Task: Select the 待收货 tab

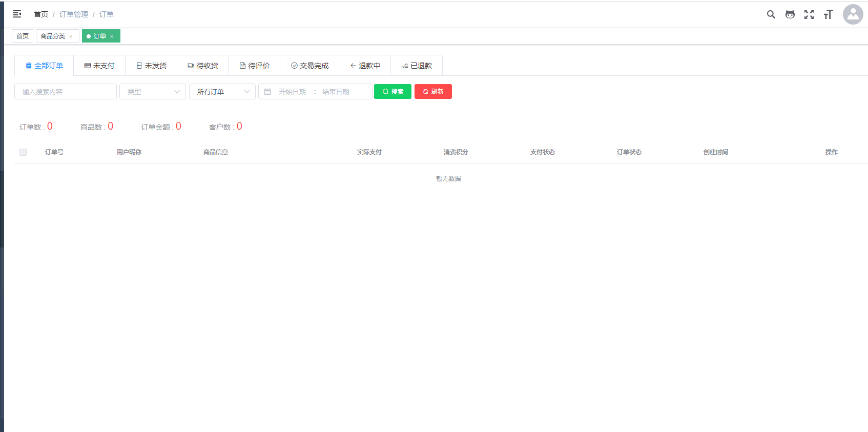Action: click(203, 66)
